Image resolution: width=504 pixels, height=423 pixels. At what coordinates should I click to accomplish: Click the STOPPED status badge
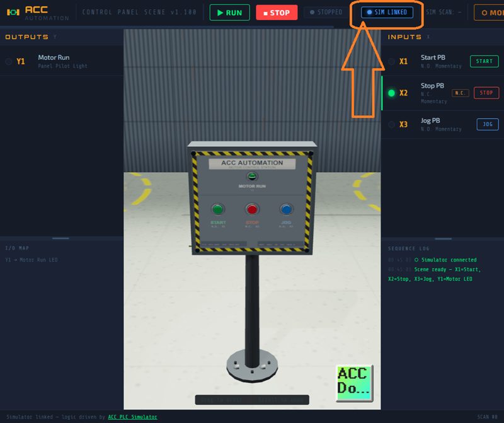(326, 13)
